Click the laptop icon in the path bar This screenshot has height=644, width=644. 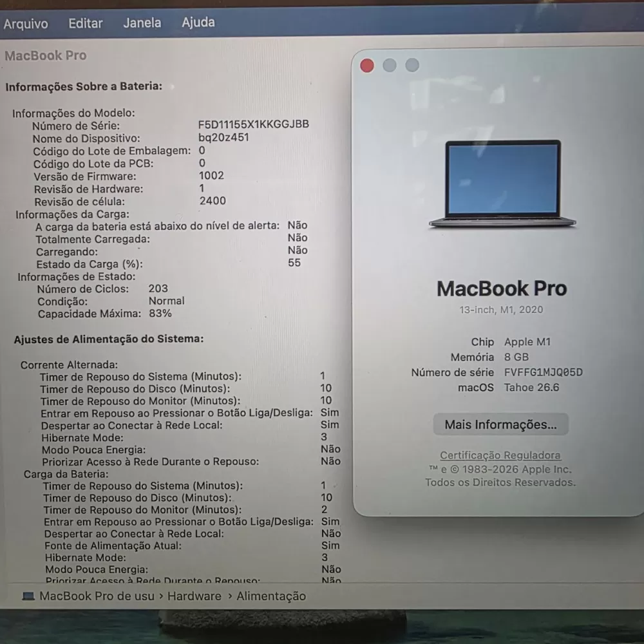pos(28,596)
